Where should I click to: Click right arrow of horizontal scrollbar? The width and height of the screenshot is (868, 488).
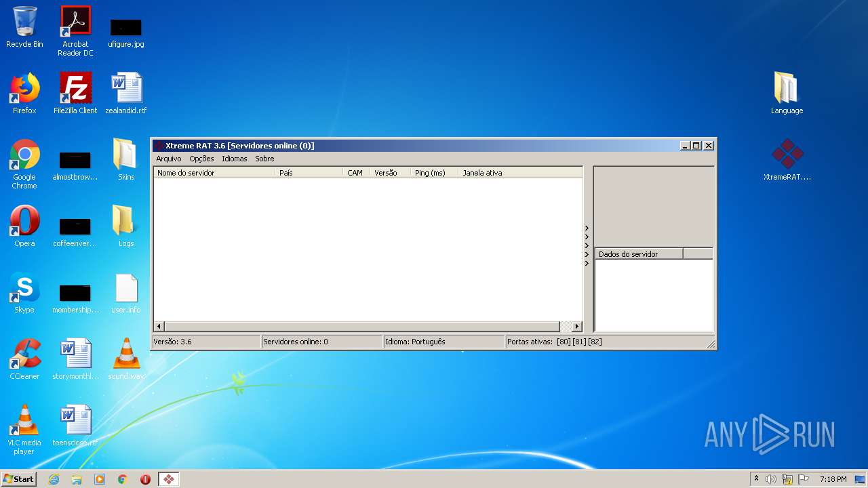tap(577, 326)
